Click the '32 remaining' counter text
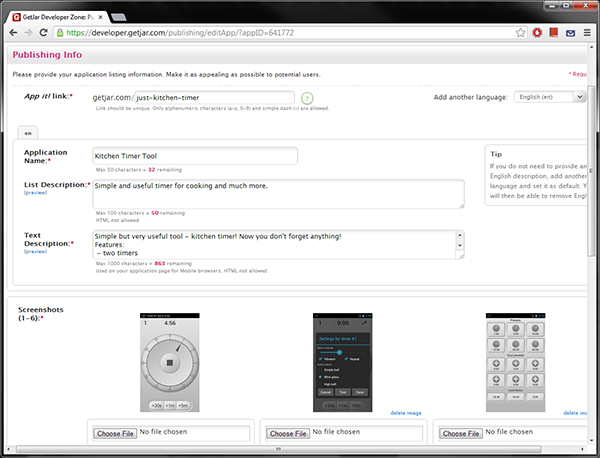The width and height of the screenshot is (600, 458). point(165,170)
